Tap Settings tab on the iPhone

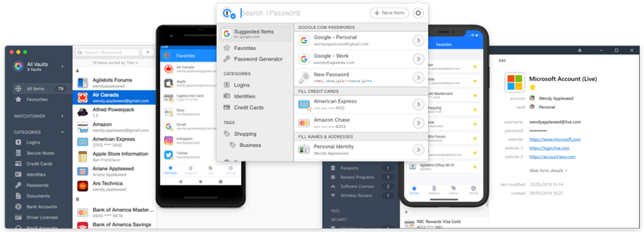coord(473,190)
